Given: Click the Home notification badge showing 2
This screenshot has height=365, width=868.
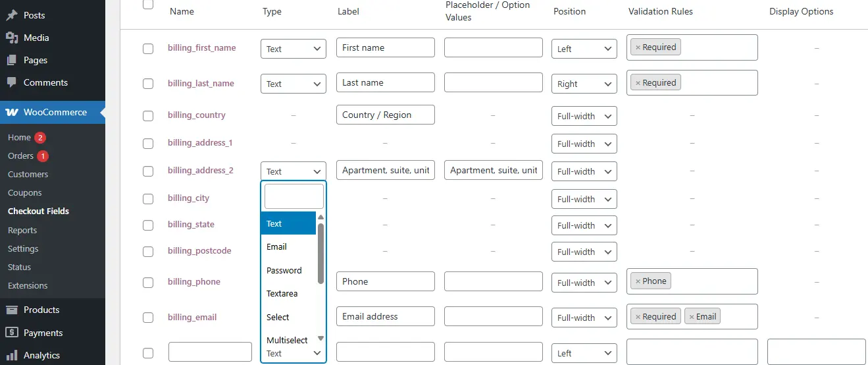Looking at the screenshot, I should tap(40, 138).
